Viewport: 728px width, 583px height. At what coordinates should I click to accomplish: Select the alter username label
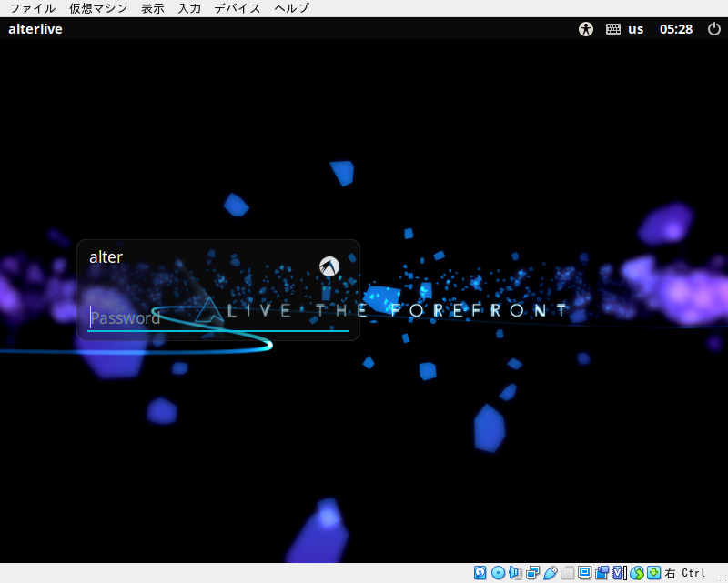coord(106,257)
